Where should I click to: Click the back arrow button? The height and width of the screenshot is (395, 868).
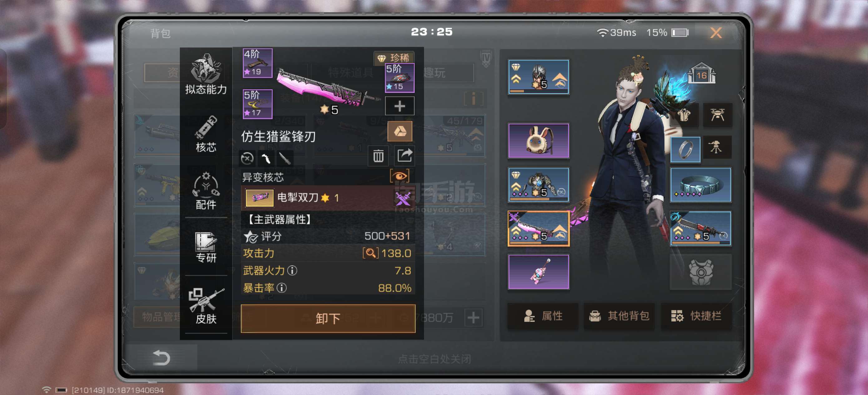click(161, 357)
